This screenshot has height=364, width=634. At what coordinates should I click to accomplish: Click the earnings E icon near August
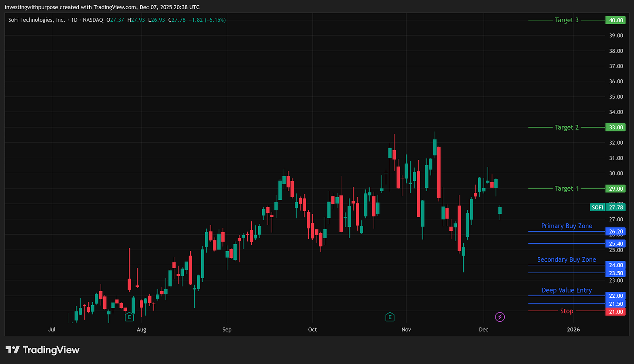129,317
